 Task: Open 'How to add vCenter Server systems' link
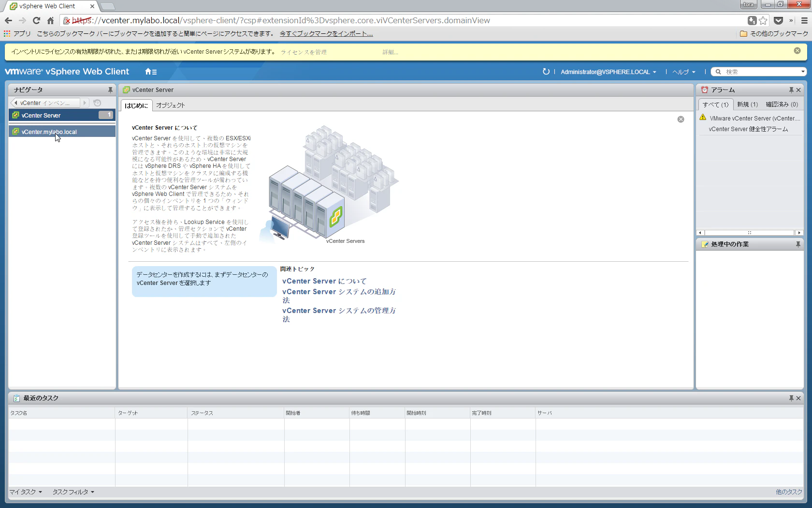[x=339, y=296]
